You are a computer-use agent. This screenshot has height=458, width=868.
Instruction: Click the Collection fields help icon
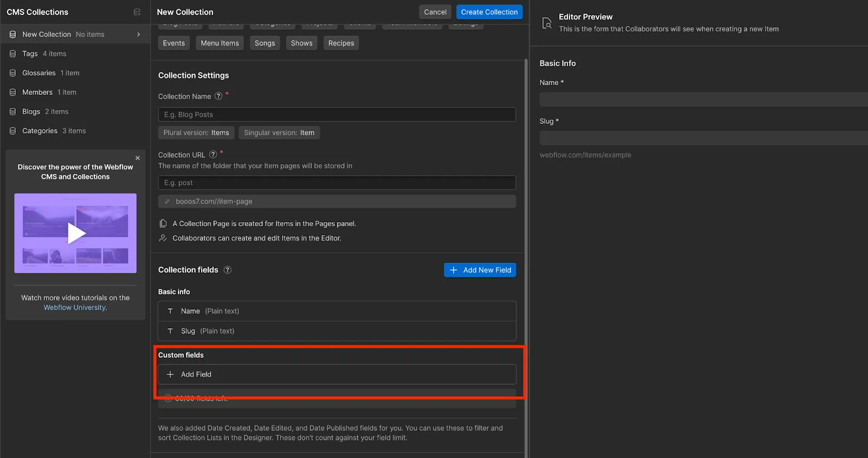point(228,270)
